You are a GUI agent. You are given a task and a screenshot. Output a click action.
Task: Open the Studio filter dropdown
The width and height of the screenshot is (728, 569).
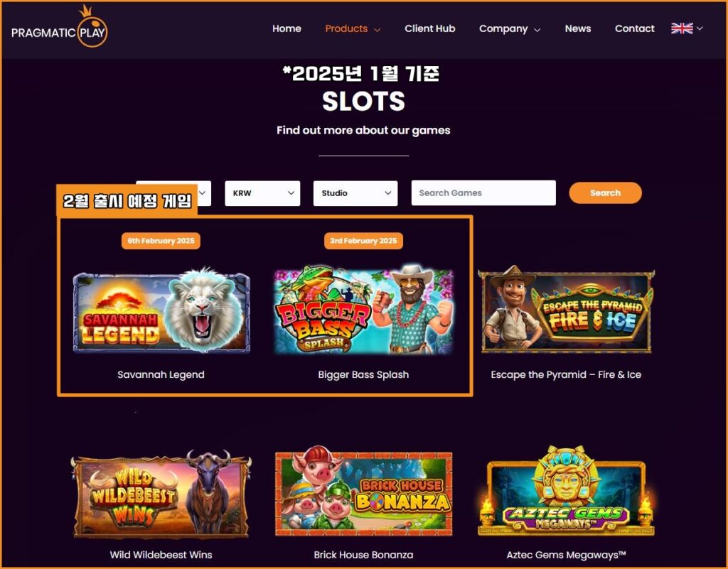point(355,193)
